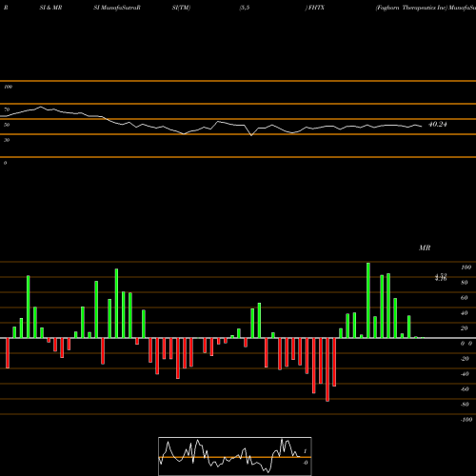This screenshot has height=476, width=476.
Task: Click the MR axis label -40
Action: 465,374
